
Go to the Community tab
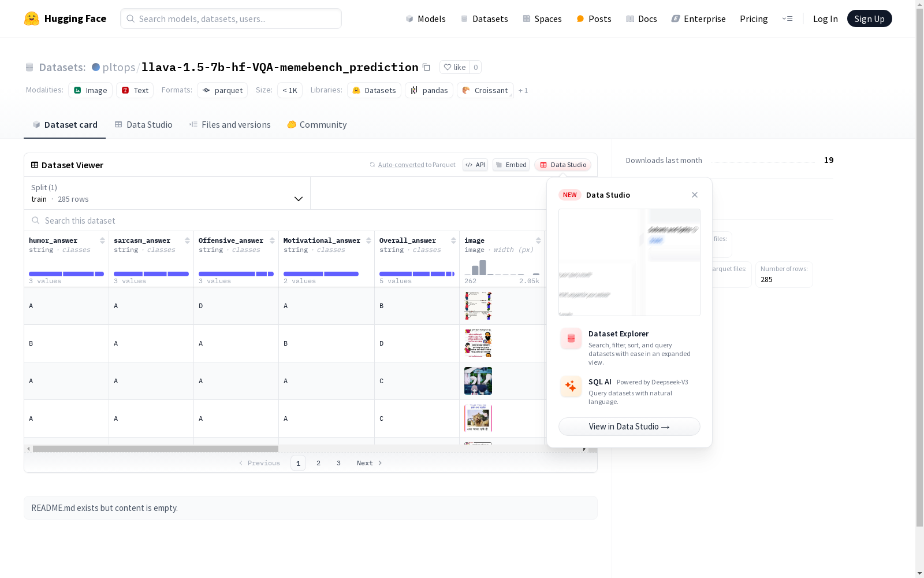[x=317, y=125]
